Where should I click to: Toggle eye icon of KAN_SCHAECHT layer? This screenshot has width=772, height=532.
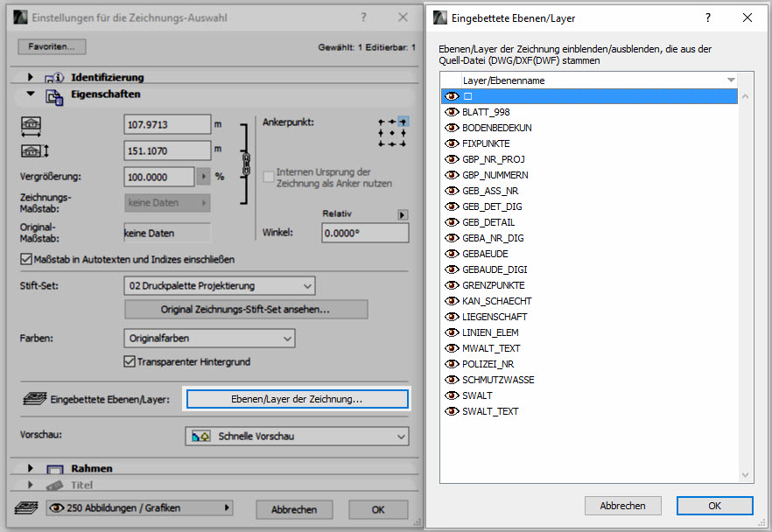point(452,301)
